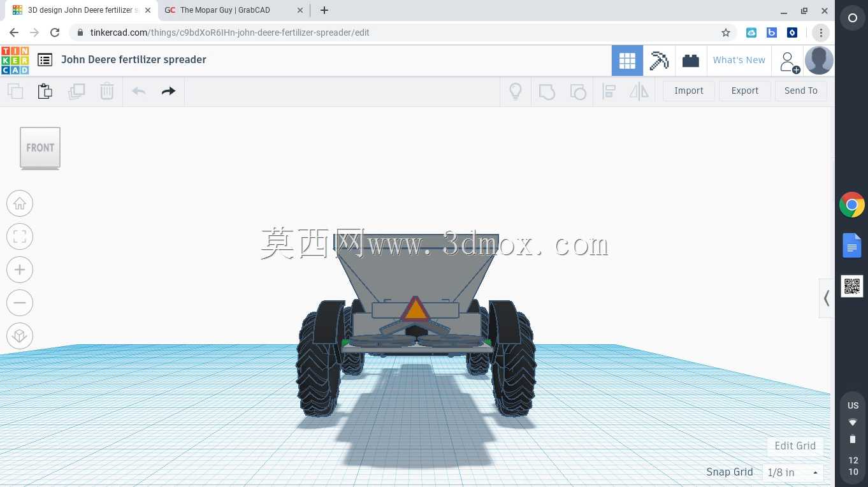Bookmark this page with the star

[726, 33]
